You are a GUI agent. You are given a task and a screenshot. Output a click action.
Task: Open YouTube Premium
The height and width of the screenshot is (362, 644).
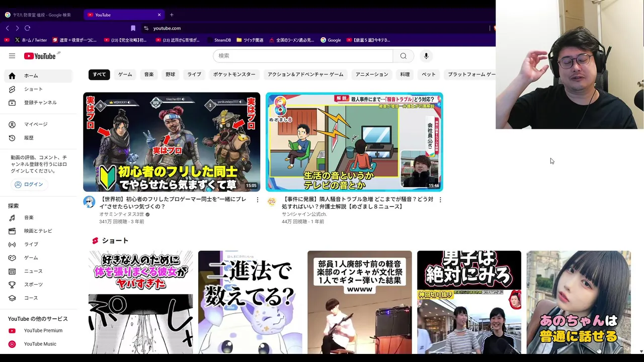pyautogui.click(x=39, y=330)
